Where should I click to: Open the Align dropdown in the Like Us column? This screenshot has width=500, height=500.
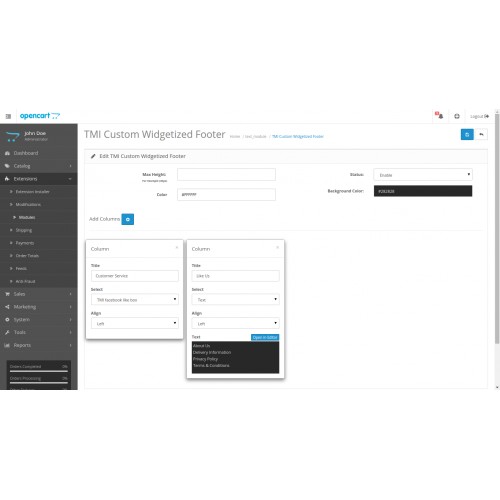(235, 323)
